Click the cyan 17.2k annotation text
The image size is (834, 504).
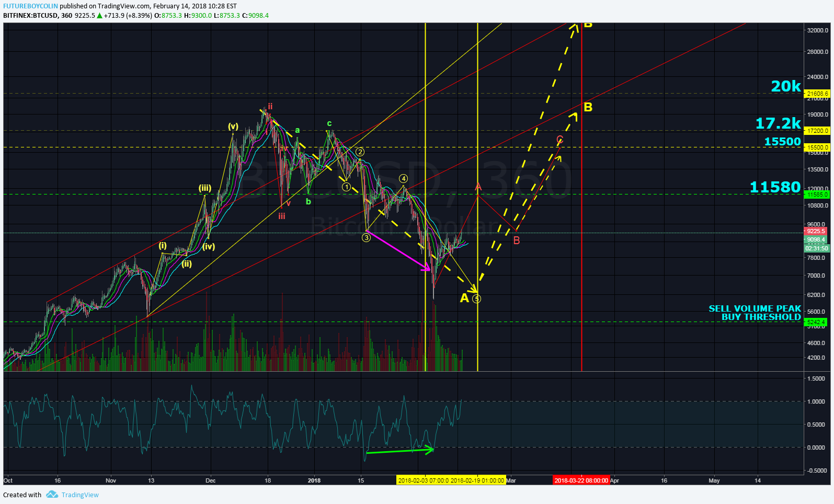point(778,123)
